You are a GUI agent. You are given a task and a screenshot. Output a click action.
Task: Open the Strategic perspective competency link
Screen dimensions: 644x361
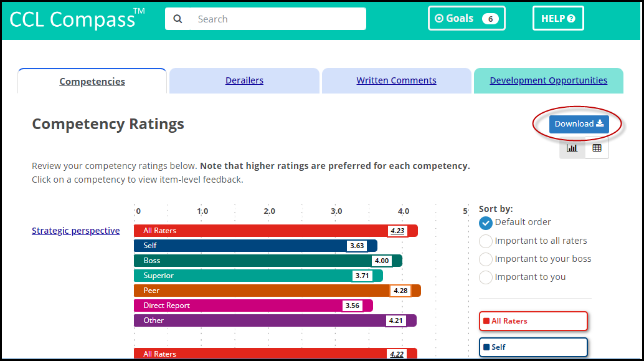[x=75, y=230]
